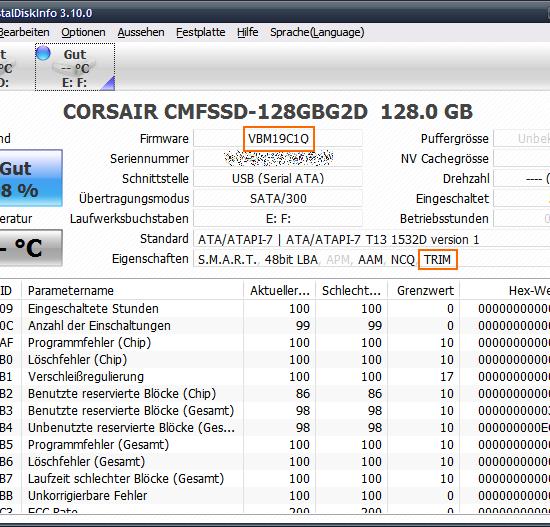The height and width of the screenshot is (527, 550).
Task: Select the E: F: drive tab
Action: pos(75,67)
